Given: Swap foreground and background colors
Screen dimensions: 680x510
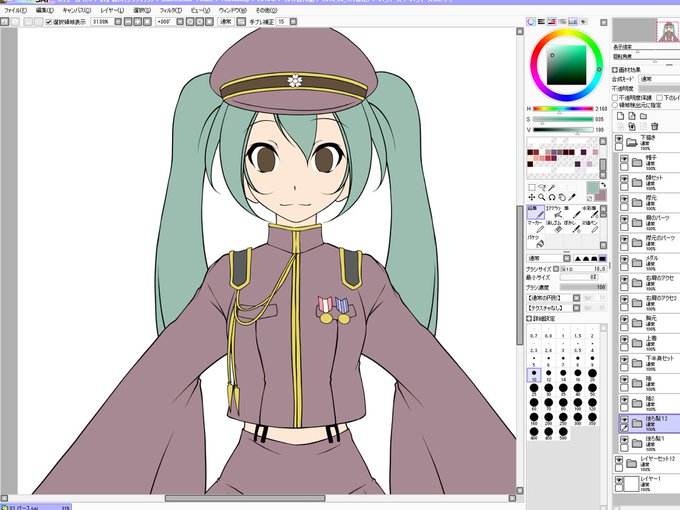Looking at the screenshot, I should [x=603, y=185].
